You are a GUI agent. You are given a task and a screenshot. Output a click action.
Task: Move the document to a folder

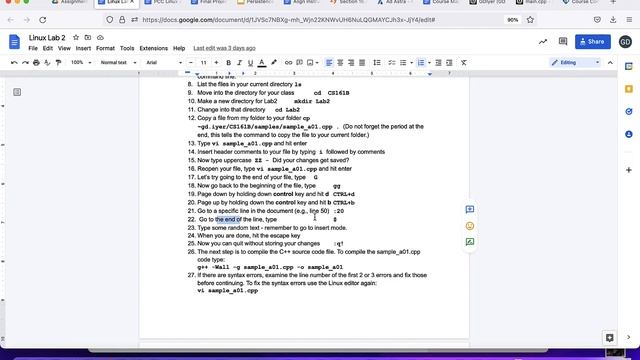88,38
